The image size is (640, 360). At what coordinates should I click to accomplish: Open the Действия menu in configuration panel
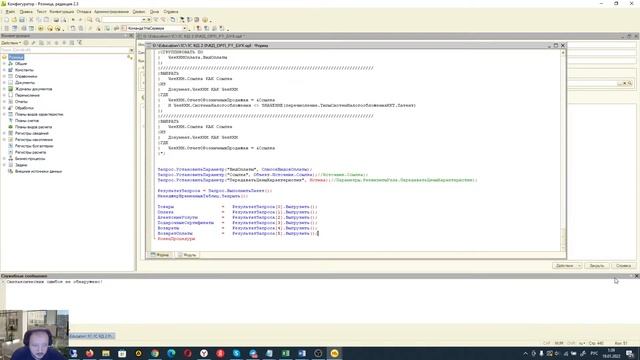click(11, 42)
